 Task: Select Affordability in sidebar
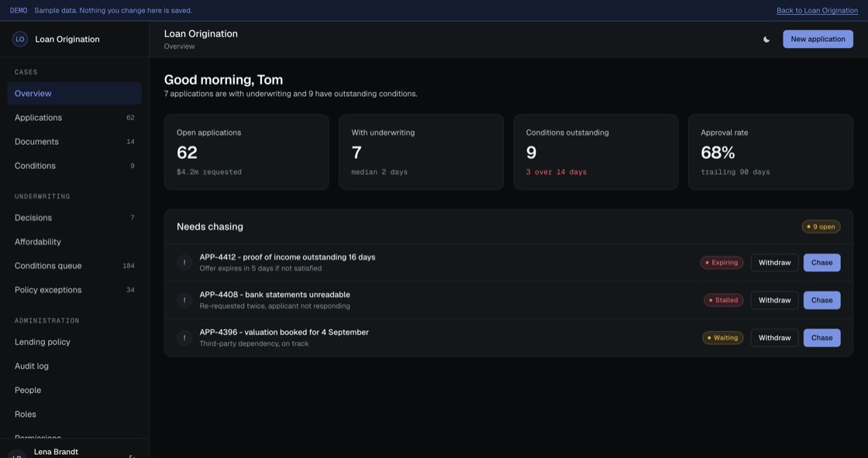74,242
